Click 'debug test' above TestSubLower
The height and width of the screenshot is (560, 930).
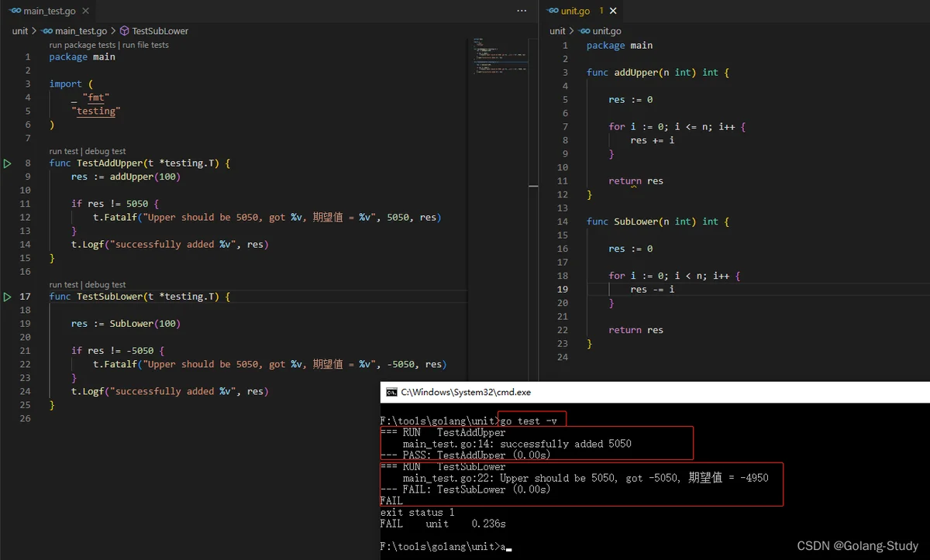click(x=105, y=284)
